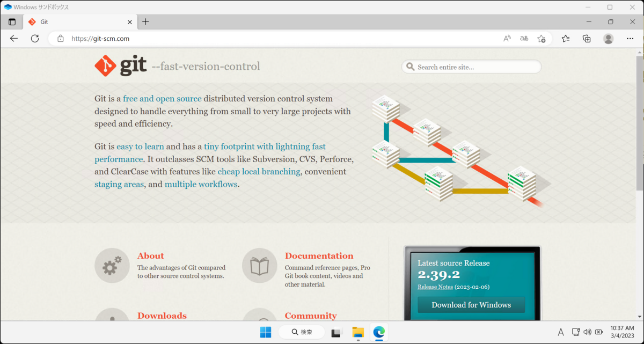This screenshot has height=344, width=644.
Task: Click the Documentation book icon
Action: 260,266
